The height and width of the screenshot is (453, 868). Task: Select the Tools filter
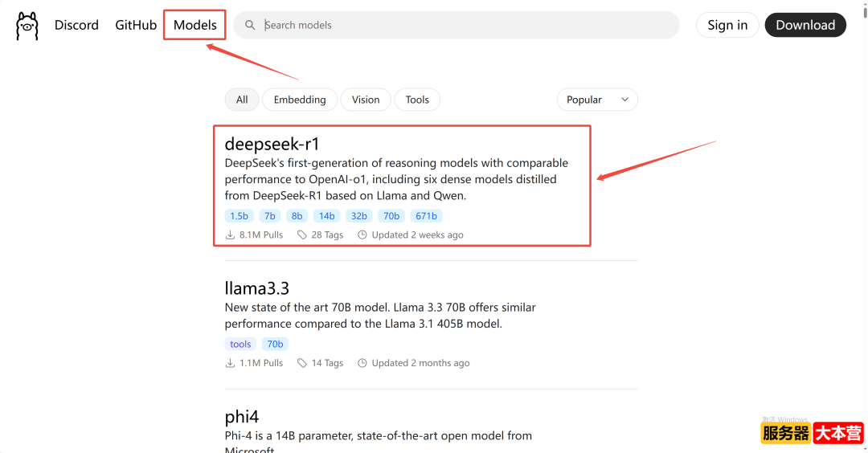417,100
